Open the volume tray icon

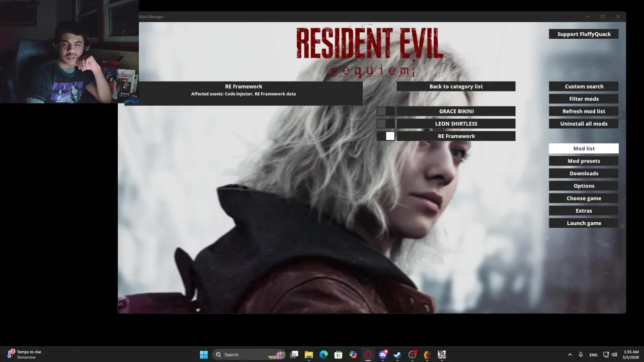614,354
